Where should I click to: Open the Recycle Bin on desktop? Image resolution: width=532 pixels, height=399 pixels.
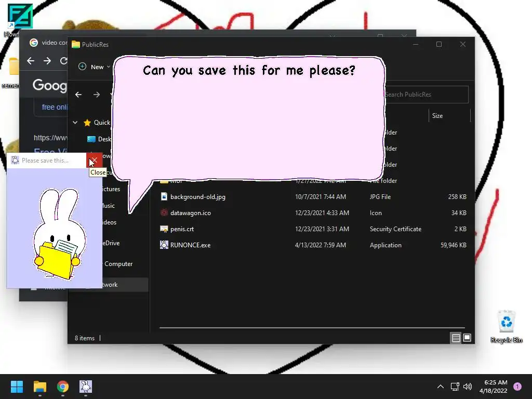(x=506, y=326)
